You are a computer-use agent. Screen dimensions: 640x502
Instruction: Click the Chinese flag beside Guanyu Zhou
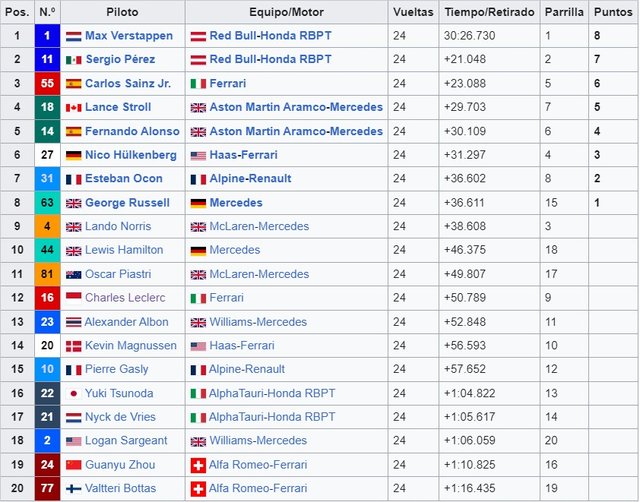73,465
